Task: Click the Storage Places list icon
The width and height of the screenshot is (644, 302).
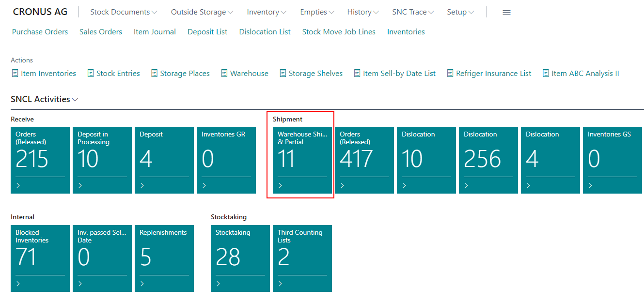Action: [x=154, y=74]
